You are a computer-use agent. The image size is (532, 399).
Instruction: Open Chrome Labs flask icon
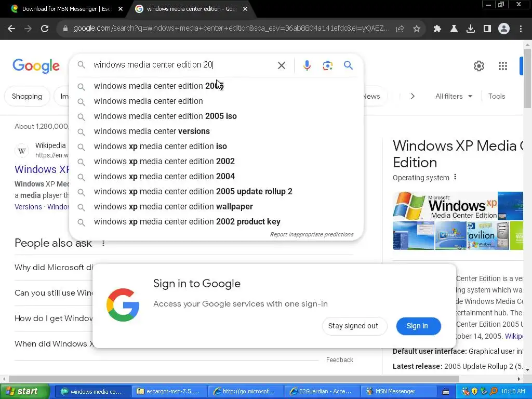(x=454, y=29)
